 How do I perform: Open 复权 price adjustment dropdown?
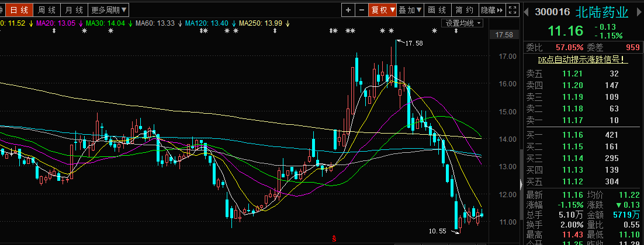(x=383, y=10)
